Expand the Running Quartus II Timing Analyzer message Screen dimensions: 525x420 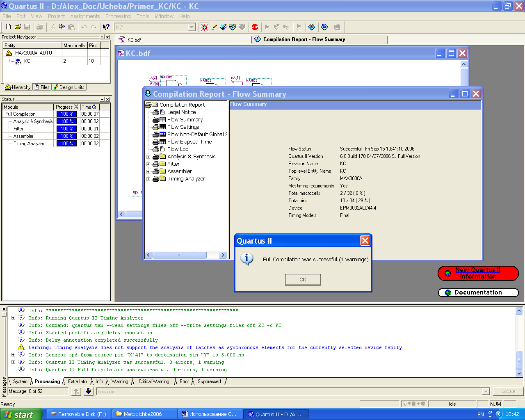click(13, 318)
